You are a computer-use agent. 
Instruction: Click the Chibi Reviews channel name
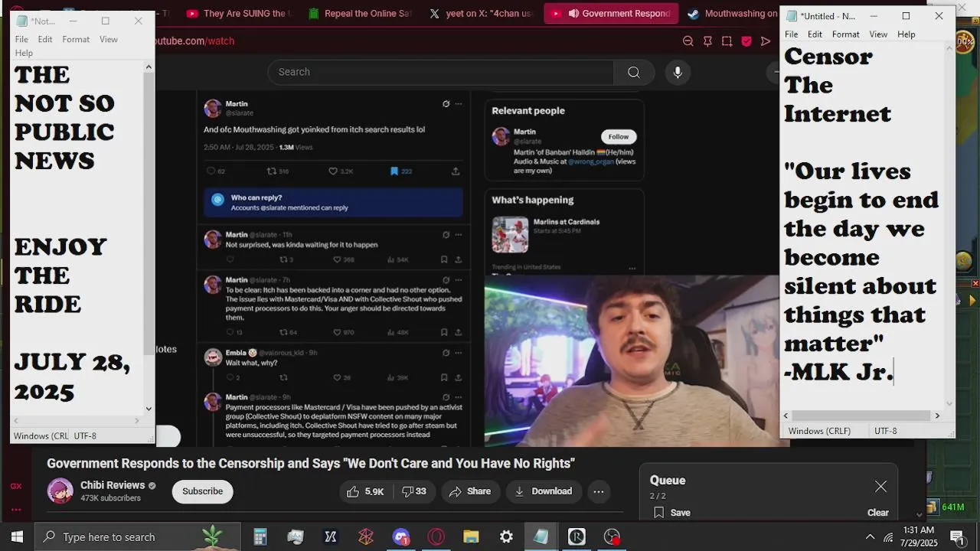tap(113, 485)
